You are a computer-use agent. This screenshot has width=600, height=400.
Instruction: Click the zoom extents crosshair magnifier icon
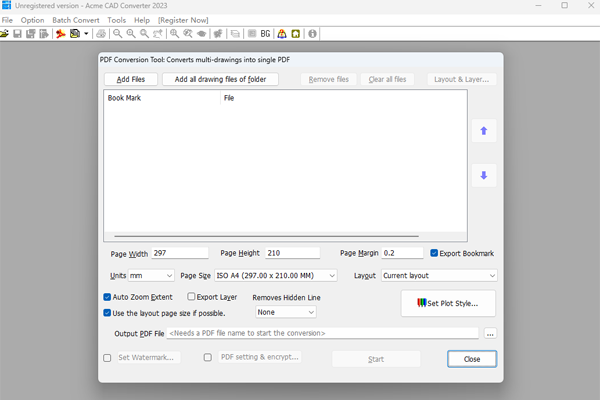click(x=174, y=34)
